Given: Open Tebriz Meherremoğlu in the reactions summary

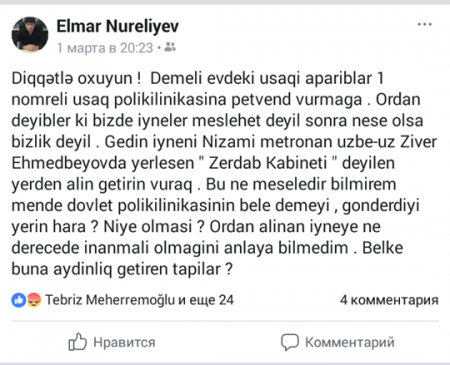Looking at the screenshot, I should 110,300.
